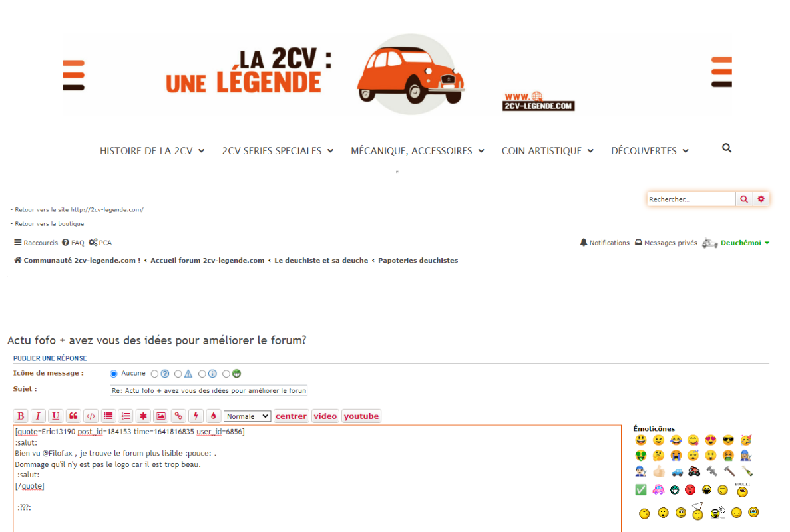Add the hammer emoticon to the message
The height and width of the screenshot is (532, 790).
729,471
